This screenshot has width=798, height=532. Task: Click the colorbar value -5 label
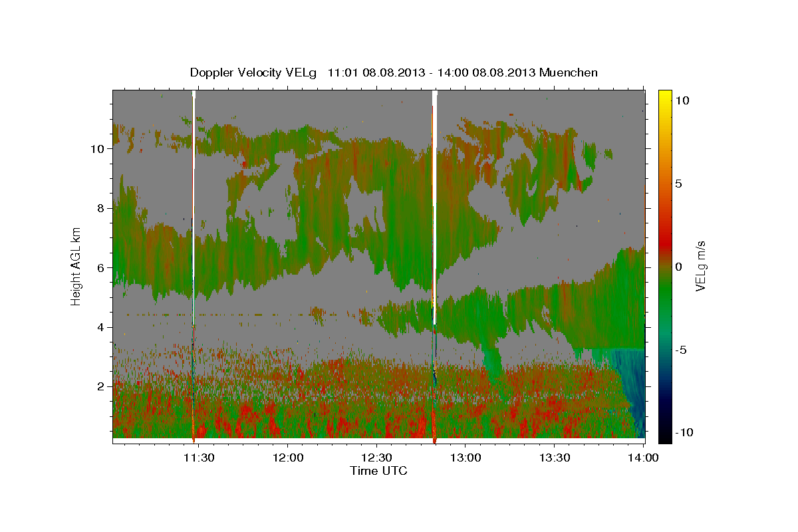(x=682, y=350)
